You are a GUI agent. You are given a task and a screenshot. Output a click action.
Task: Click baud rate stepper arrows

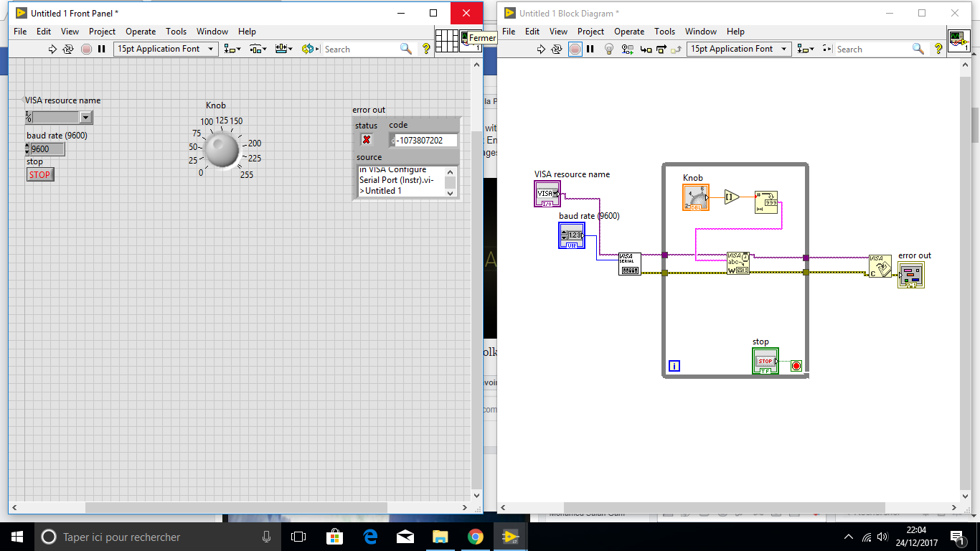point(27,149)
